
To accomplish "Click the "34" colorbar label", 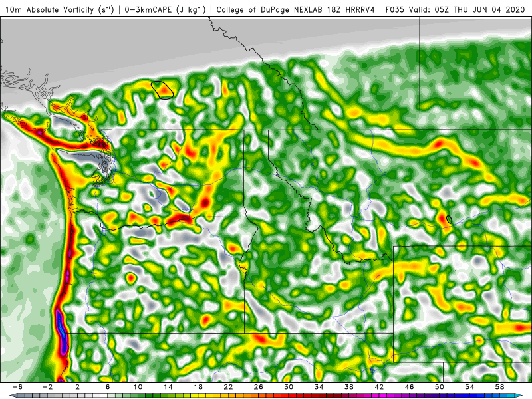I will coord(319,387).
